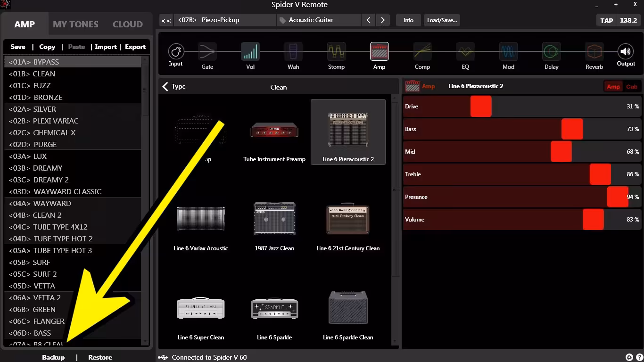Select preset <06B> GREEN
644x362 pixels.
tap(72, 309)
